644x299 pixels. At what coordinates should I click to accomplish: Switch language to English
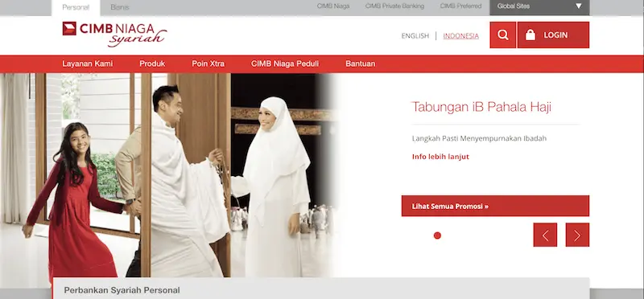415,35
